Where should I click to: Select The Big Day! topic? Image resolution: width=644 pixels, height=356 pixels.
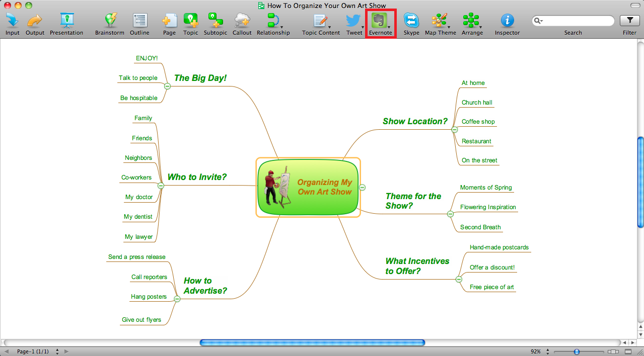coord(200,78)
